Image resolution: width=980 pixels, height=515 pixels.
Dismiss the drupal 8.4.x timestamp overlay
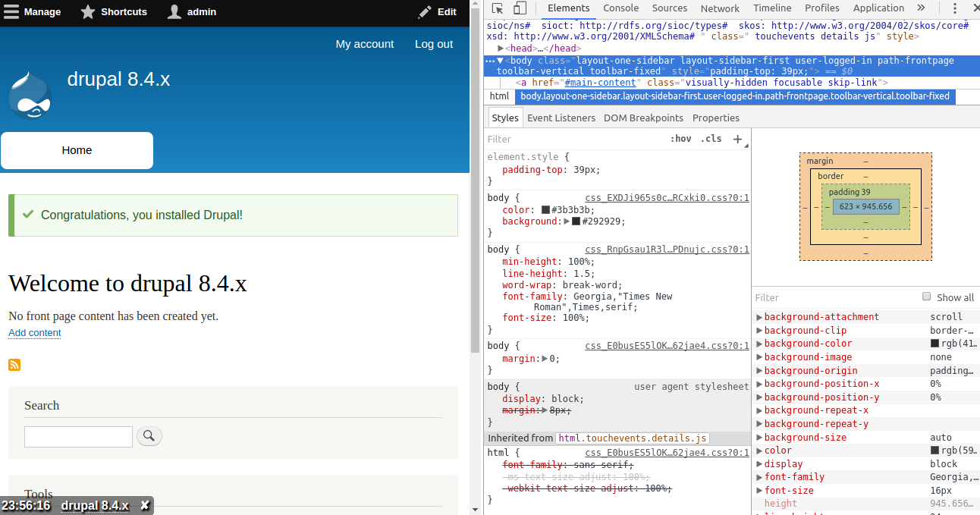coord(145,506)
